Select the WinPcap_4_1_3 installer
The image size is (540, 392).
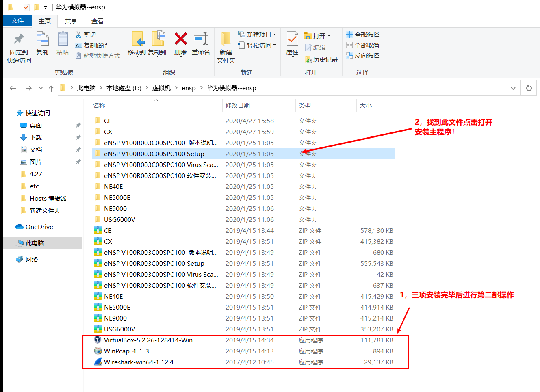(x=243, y=351)
